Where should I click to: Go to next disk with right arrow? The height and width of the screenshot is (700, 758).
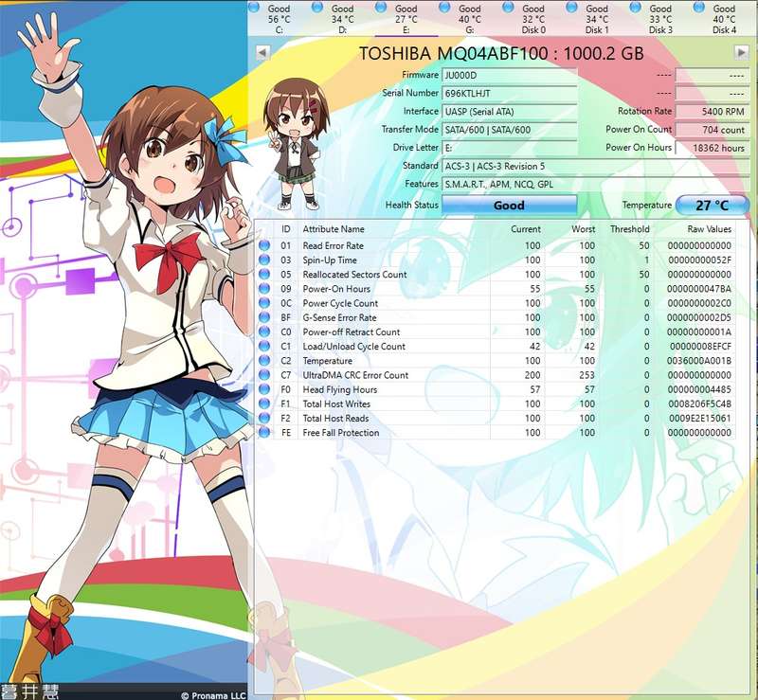pos(742,52)
